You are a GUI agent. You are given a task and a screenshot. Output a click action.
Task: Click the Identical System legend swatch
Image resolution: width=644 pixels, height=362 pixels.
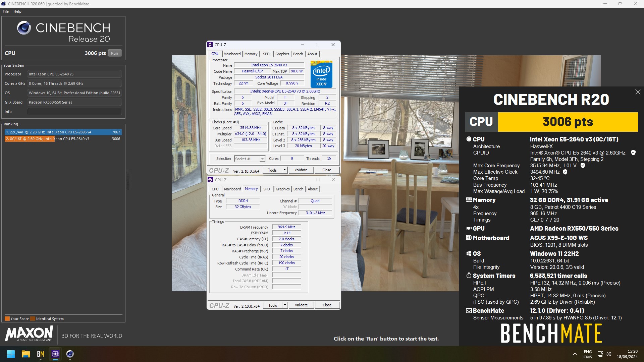pyautogui.click(x=33, y=319)
